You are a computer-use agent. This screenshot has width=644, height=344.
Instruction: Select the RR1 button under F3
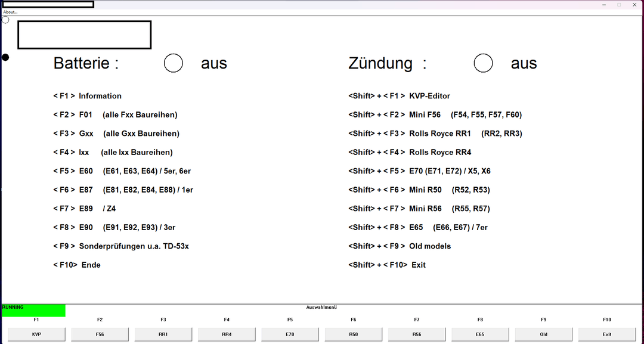pyautogui.click(x=163, y=334)
